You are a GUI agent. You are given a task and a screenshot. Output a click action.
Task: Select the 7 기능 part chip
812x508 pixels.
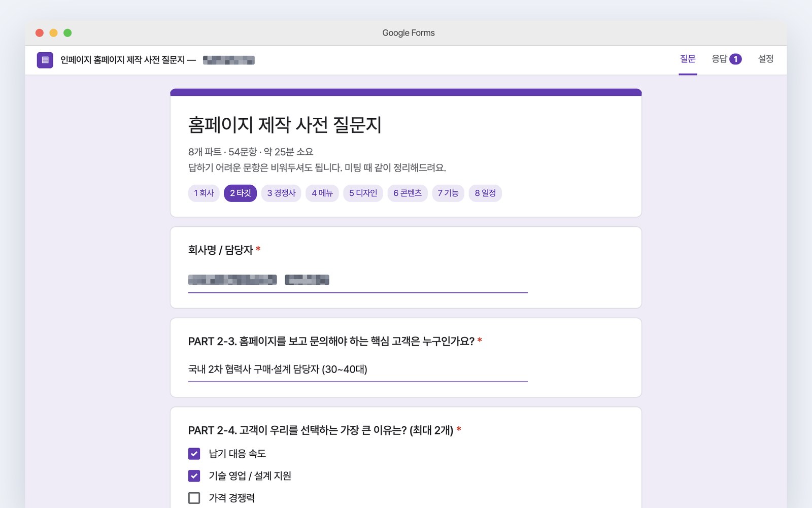click(x=448, y=193)
